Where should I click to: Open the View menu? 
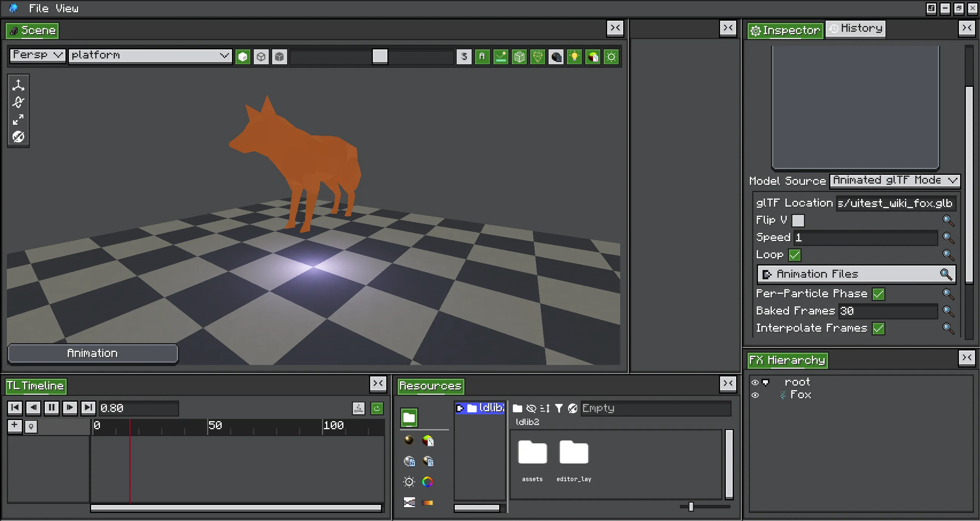point(67,8)
